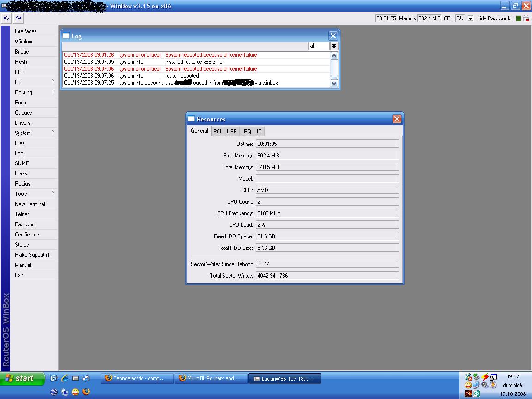532x399 pixels.
Task: Open Radius menu item
Action: [34, 183]
